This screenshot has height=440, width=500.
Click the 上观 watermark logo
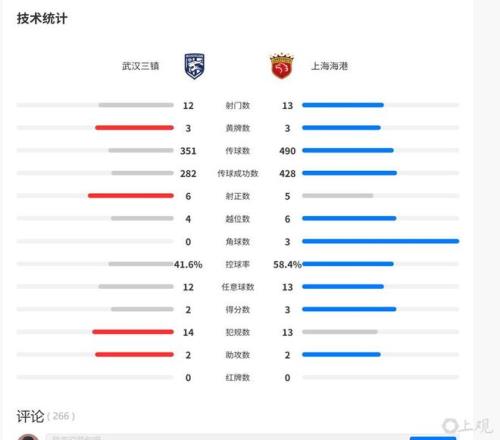[x=467, y=426]
